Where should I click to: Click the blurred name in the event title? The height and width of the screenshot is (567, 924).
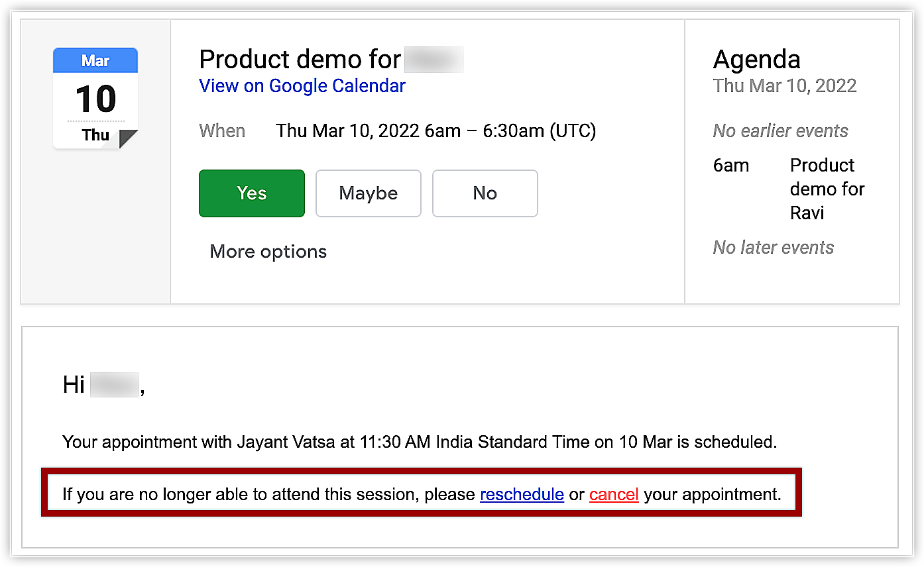click(x=434, y=60)
